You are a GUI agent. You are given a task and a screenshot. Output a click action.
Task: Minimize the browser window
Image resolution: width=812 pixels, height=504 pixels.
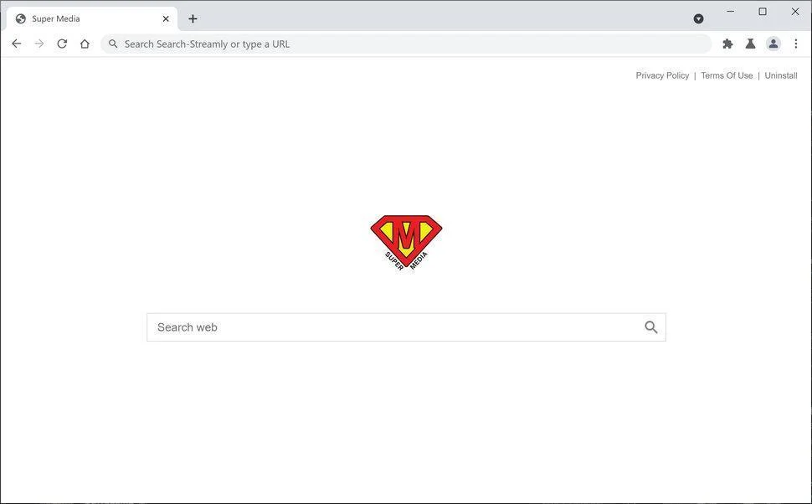pos(731,12)
